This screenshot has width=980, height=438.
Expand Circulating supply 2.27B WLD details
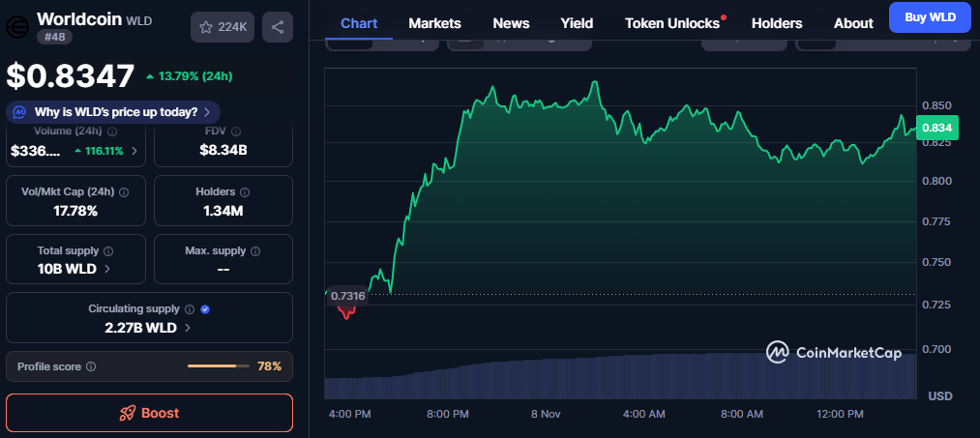pyautogui.click(x=187, y=328)
